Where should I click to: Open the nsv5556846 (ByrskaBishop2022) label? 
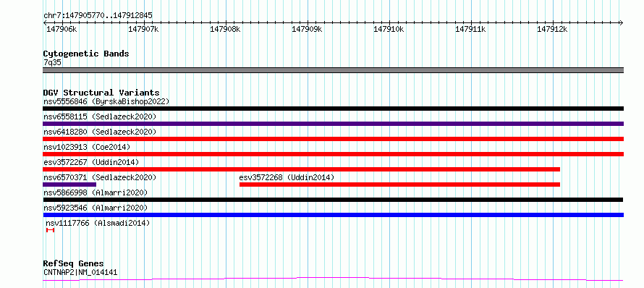click(x=106, y=101)
